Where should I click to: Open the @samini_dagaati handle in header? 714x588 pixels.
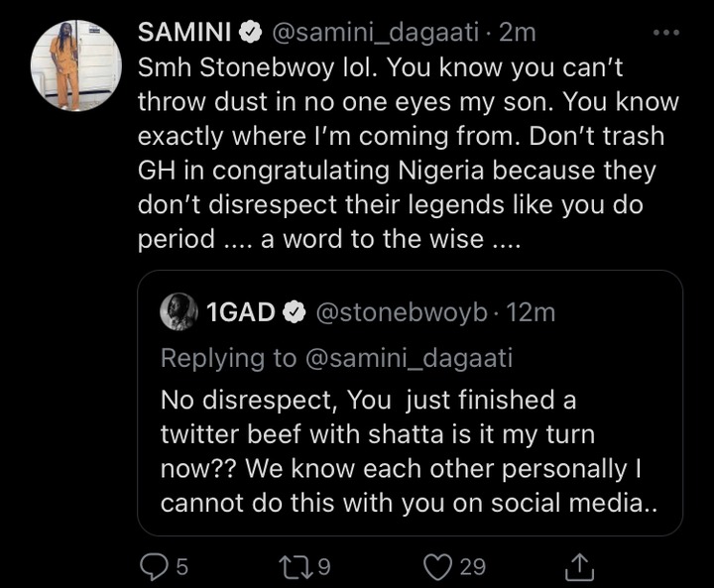click(376, 34)
